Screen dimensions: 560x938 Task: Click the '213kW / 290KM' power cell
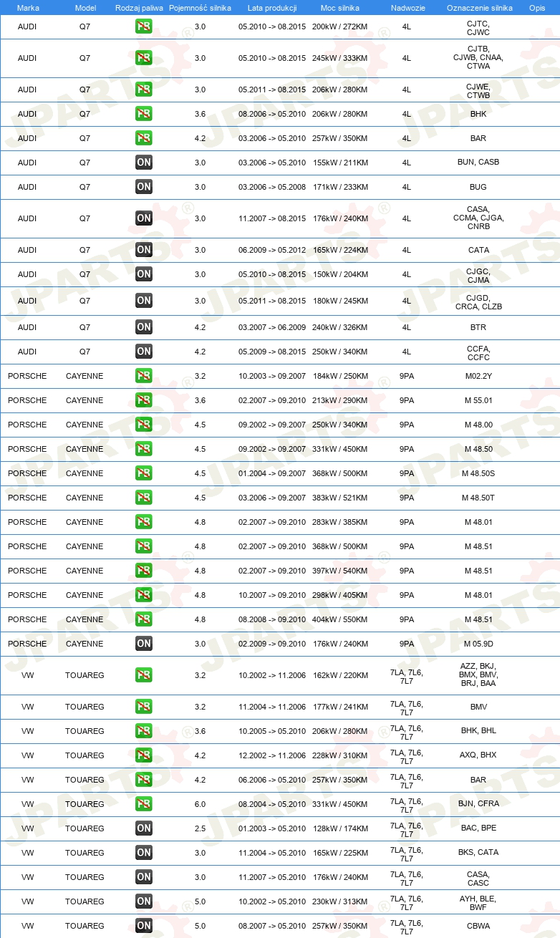(340, 400)
